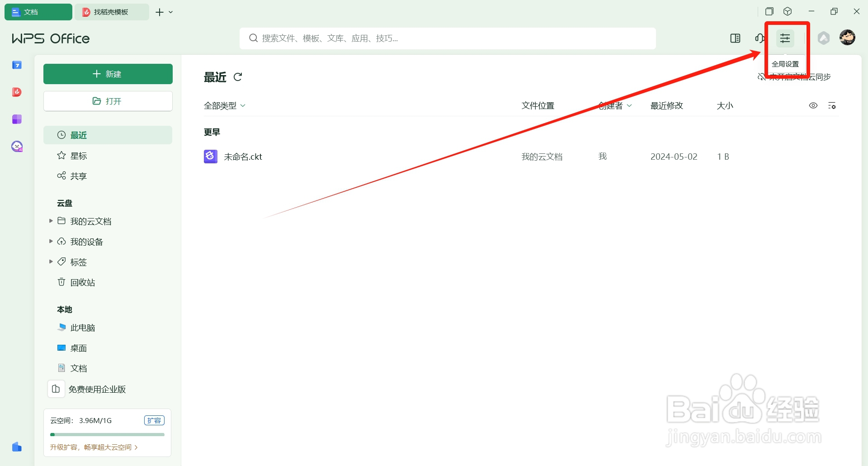Click the purple apps icon in sidebar

pyautogui.click(x=17, y=119)
